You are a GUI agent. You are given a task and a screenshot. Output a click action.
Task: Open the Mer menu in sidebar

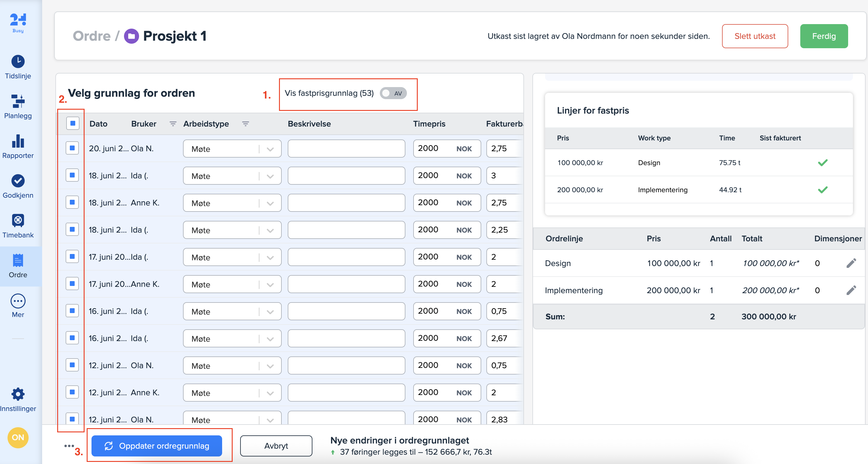point(18,301)
